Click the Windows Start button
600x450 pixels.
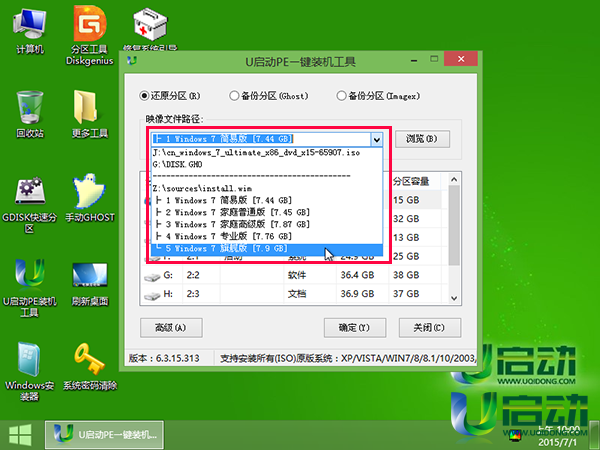[20, 435]
